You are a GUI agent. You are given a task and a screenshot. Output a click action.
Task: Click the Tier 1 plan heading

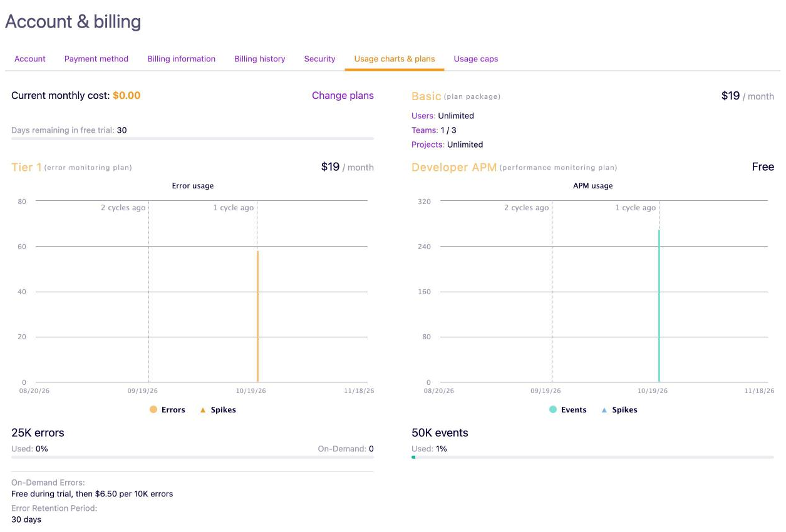click(26, 167)
